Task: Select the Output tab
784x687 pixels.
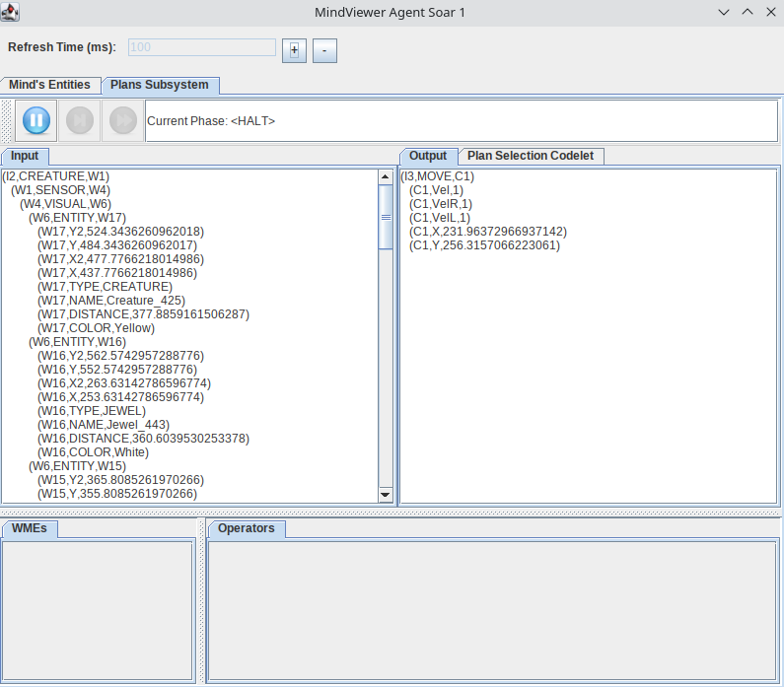Action: point(428,156)
